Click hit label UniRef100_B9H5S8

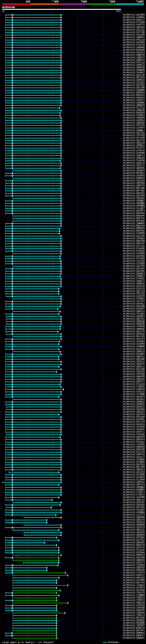pos(134,93)
